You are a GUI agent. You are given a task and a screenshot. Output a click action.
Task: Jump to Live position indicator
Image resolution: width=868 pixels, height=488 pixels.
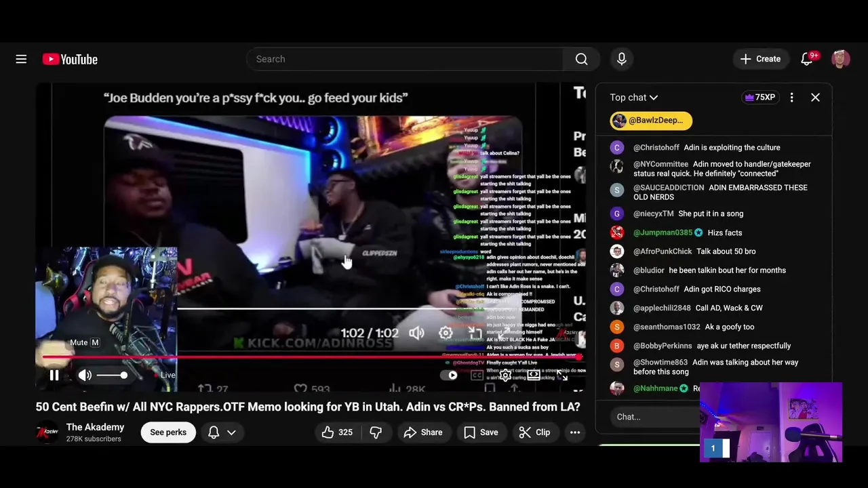pyautogui.click(x=165, y=375)
